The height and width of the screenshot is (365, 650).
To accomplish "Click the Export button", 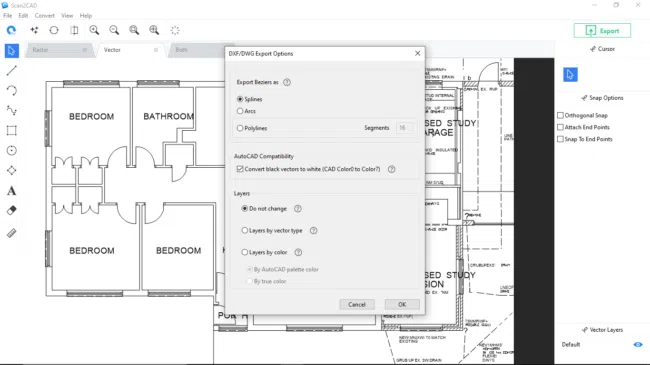I will (602, 31).
